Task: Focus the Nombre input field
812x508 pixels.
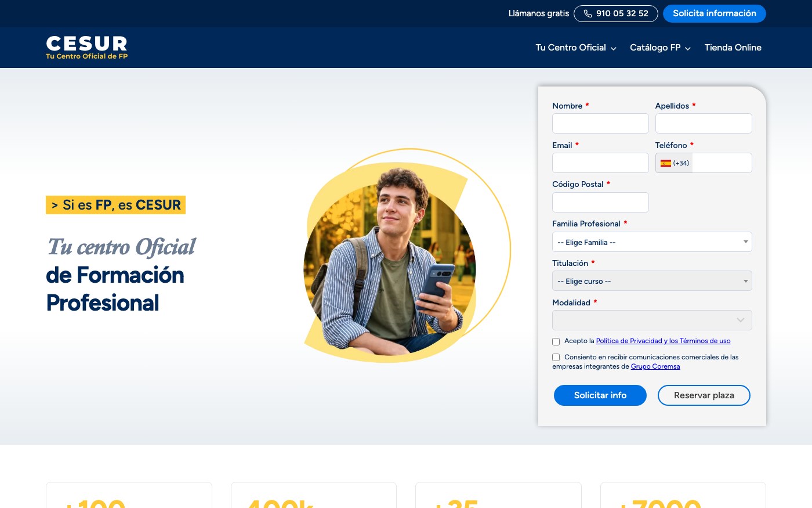Action: (x=600, y=124)
